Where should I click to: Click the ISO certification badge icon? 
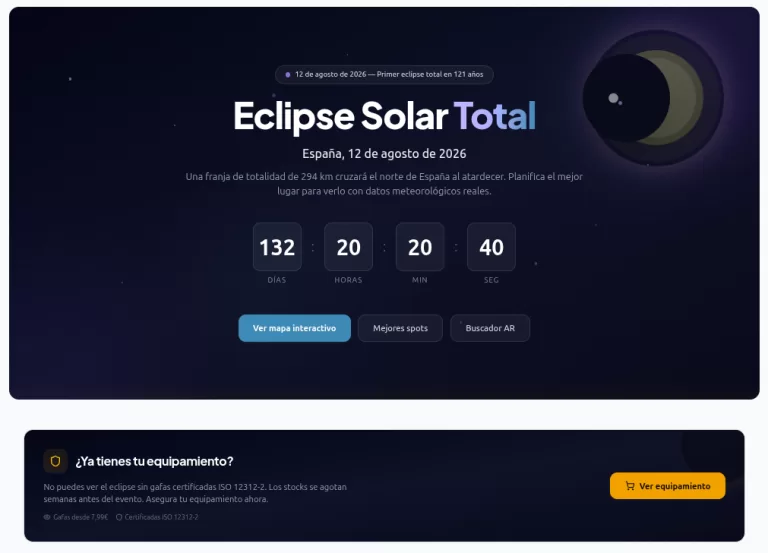pos(119,517)
